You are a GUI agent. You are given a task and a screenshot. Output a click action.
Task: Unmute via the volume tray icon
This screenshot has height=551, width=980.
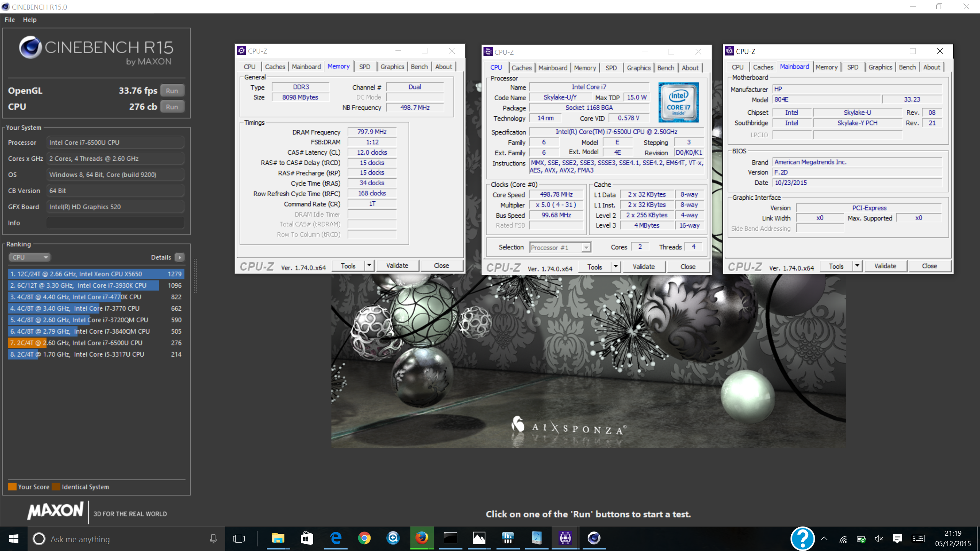(879, 539)
